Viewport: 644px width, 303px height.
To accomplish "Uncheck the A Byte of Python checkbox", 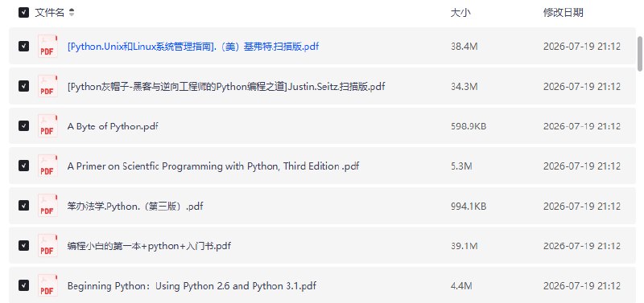I will [x=23, y=125].
